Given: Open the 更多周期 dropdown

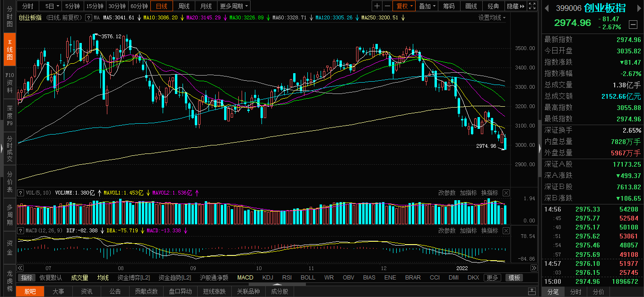Looking at the screenshot, I should pyautogui.click(x=234, y=6).
